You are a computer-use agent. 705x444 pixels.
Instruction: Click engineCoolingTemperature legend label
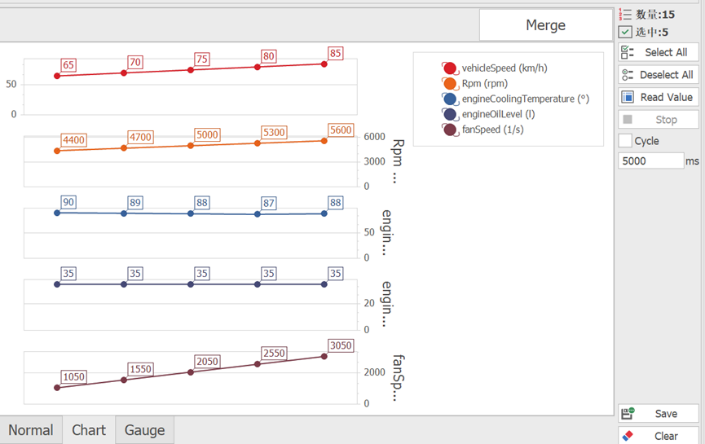(525, 99)
